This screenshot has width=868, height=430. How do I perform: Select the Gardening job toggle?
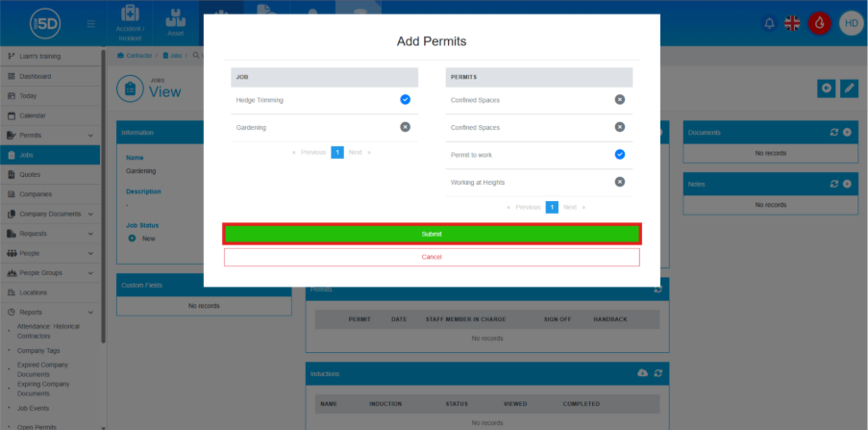coord(405,127)
